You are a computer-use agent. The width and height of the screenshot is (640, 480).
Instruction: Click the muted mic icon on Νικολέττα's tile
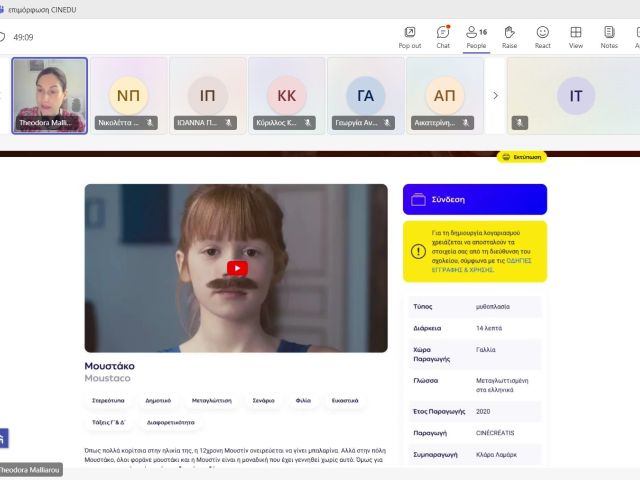pos(150,122)
